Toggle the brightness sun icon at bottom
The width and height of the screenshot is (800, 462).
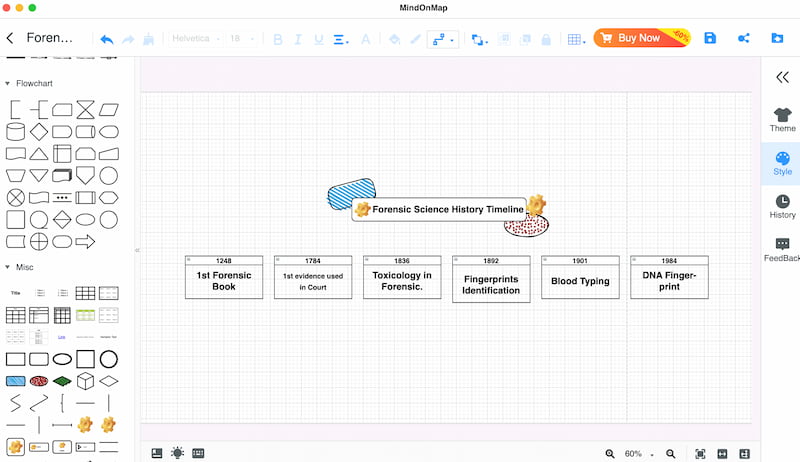[x=178, y=453]
